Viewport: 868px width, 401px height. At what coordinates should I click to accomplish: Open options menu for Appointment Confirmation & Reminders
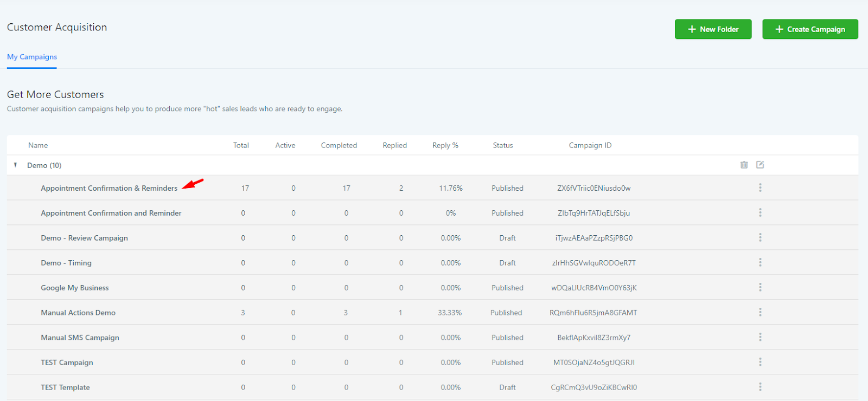pyautogui.click(x=760, y=187)
